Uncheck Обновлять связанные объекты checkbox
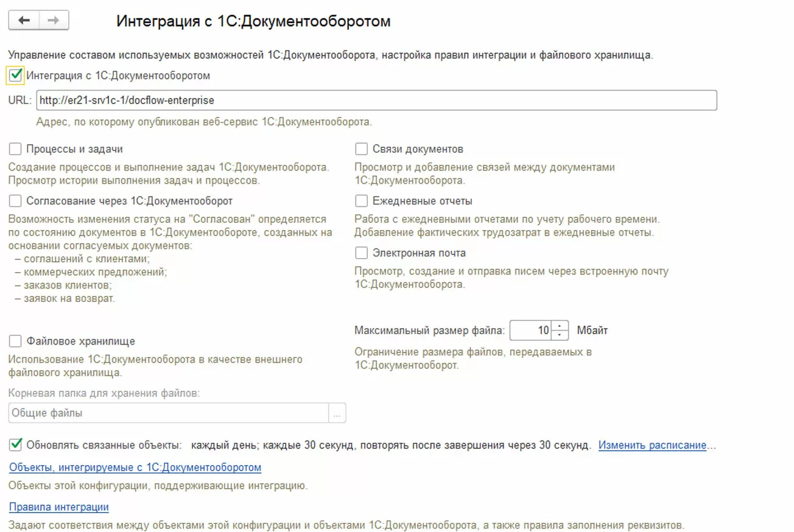 [x=15, y=445]
